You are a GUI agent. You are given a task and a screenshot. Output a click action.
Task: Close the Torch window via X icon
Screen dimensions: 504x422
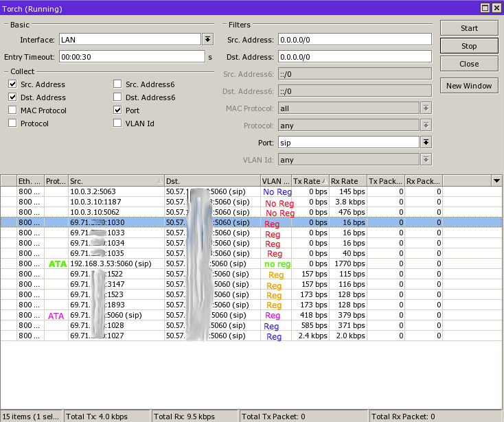496,8
